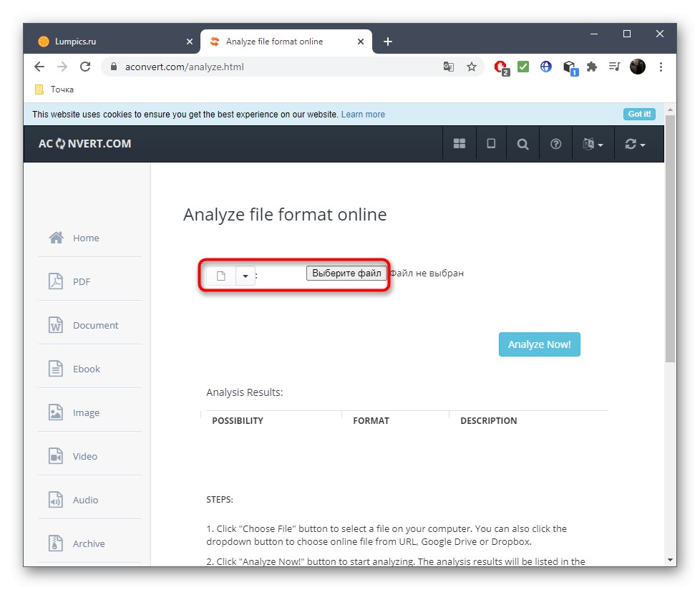The width and height of the screenshot is (700, 590).
Task: Click the translate page icon in address bar
Action: coord(448,67)
